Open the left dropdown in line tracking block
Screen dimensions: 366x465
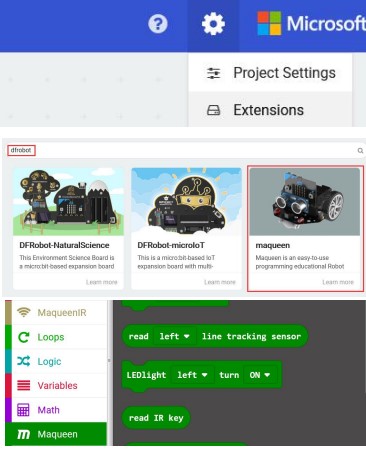[x=174, y=336]
